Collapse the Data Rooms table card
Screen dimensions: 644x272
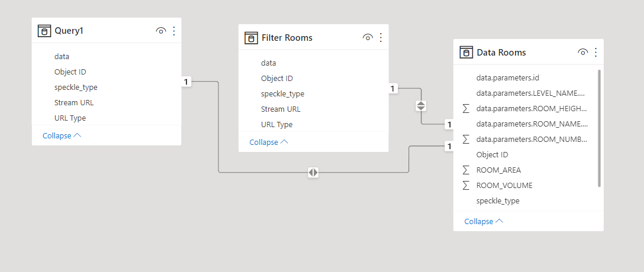pyautogui.click(x=484, y=221)
